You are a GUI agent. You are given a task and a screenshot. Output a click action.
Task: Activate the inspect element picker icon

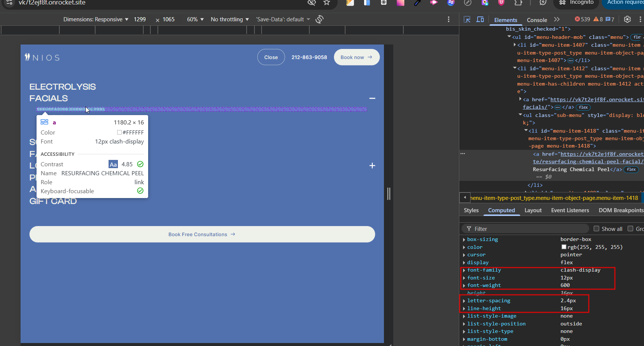[467, 19]
